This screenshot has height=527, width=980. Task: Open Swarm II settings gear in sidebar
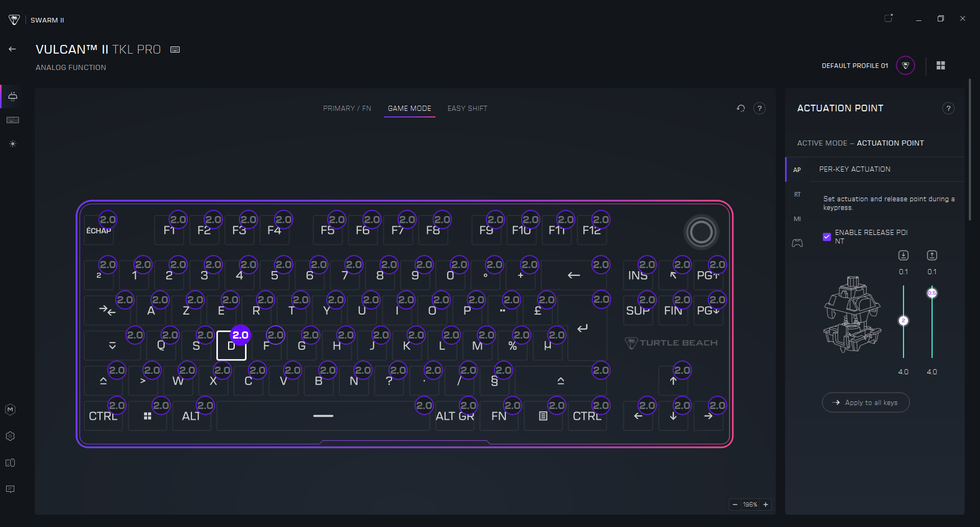coord(10,436)
